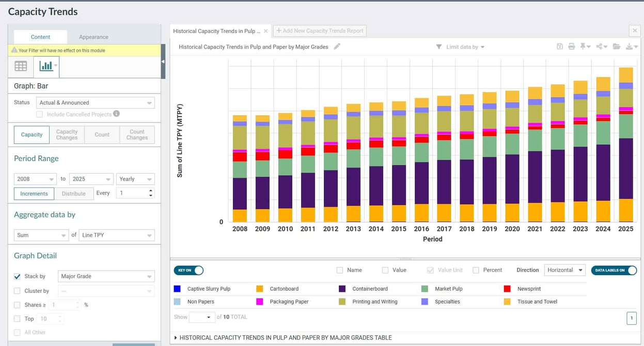
Task: Toggle the KEY ON switch
Action: point(189,270)
